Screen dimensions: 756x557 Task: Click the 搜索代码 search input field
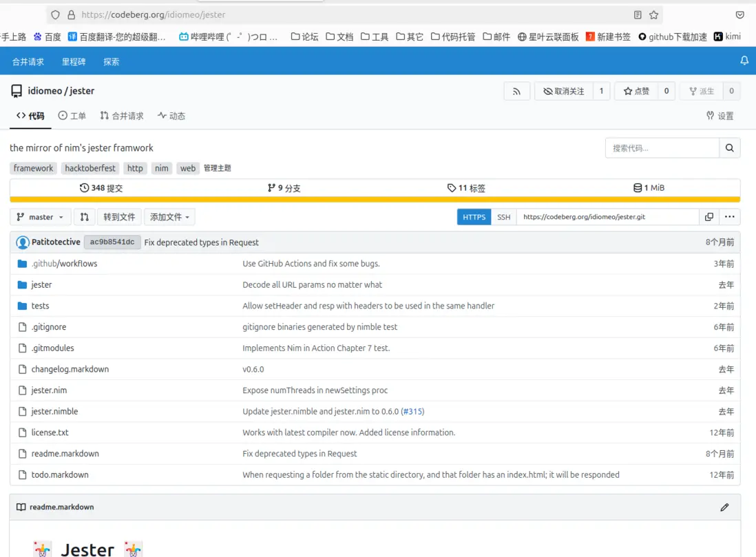(x=662, y=148)
